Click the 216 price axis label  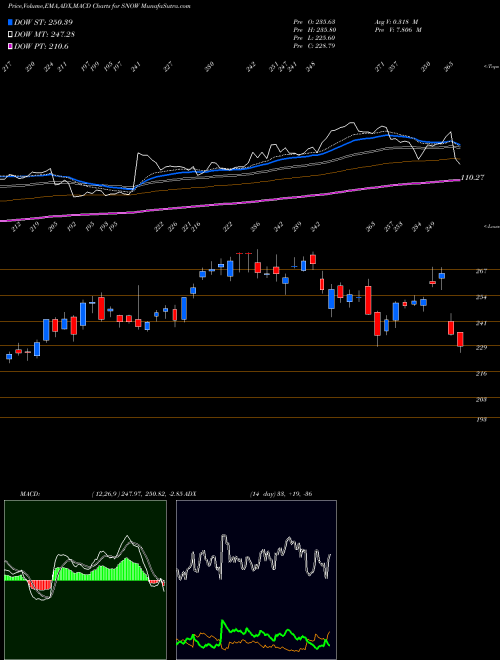coord(481,373)
